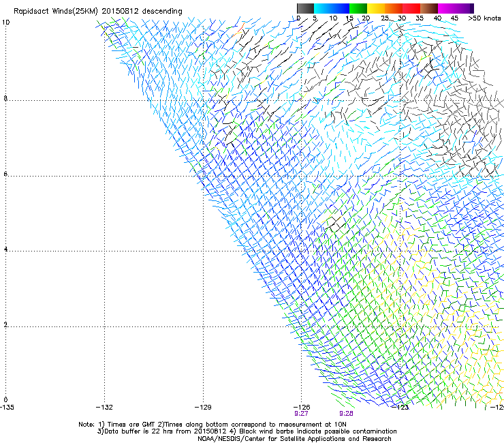Click the "25" legend scale label
This screenshot has width=504, height=443.
coord(385,18)
